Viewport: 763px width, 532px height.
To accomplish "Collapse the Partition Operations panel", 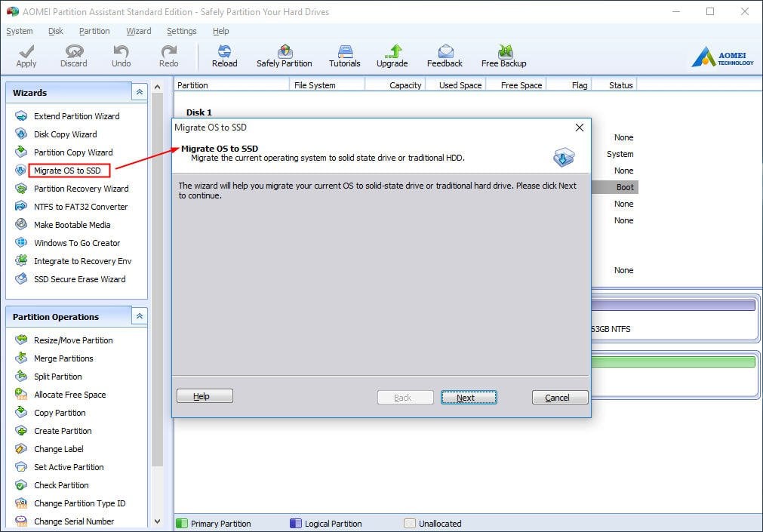I will pos(140,316).
